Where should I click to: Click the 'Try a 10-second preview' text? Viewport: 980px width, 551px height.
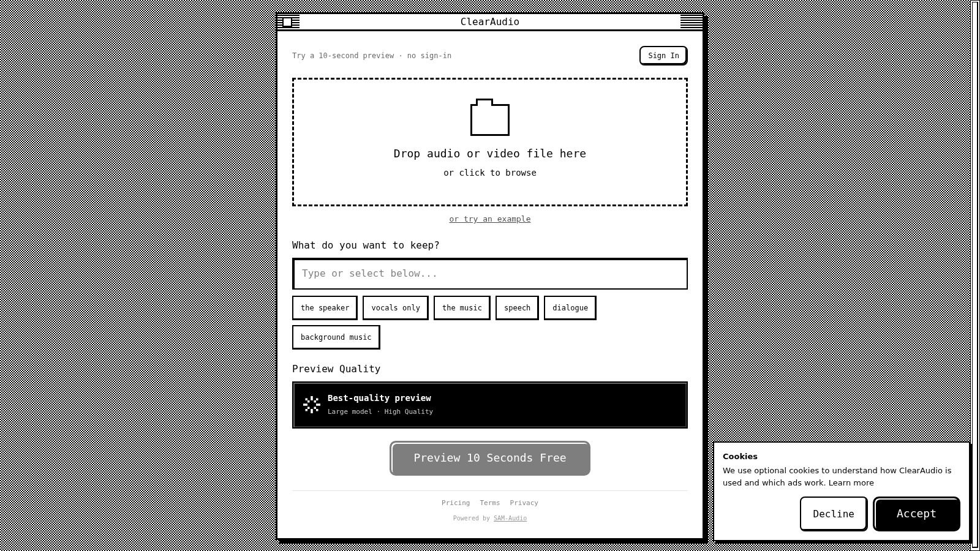click(343, 56)
